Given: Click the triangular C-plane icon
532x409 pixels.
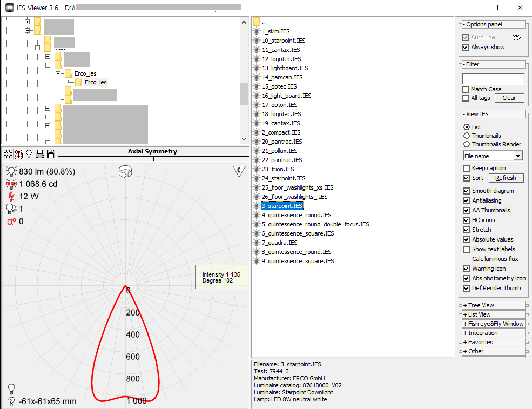Looking at the screenshot, I should tap(239, 171).
